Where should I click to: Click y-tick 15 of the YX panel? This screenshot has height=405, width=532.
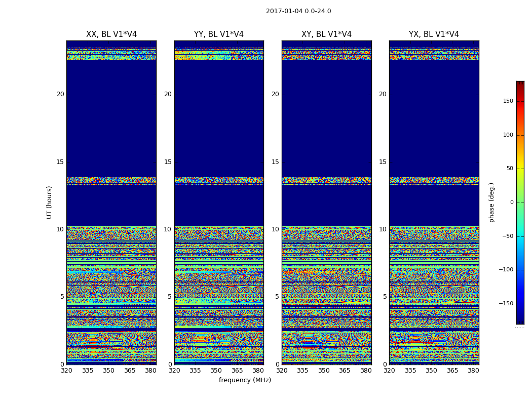click(x=383, y=161)
